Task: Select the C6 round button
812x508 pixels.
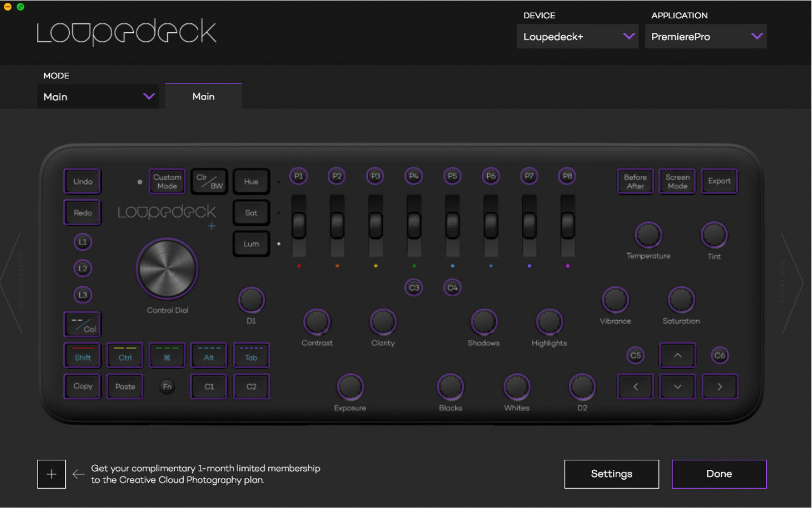Action: click(720, 355)
